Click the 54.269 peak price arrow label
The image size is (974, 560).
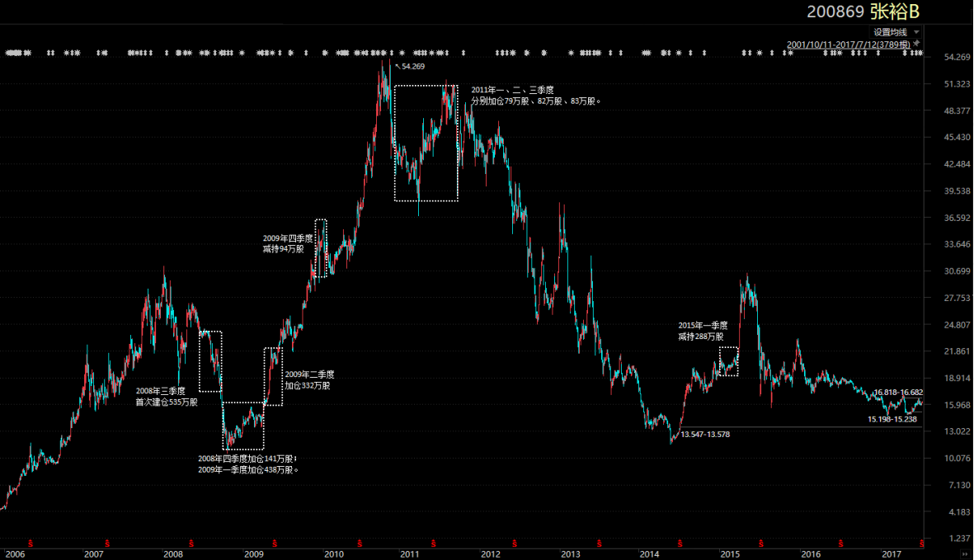pos(411,67)
